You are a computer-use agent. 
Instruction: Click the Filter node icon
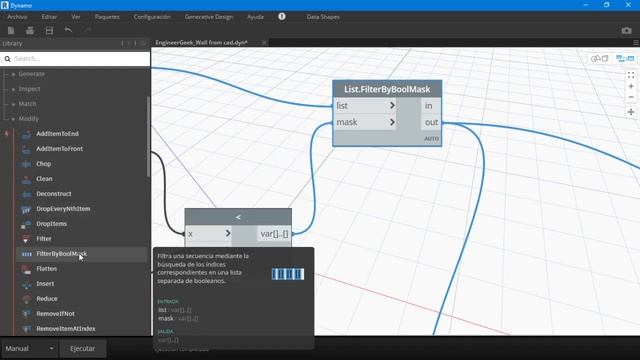(26, 239)
